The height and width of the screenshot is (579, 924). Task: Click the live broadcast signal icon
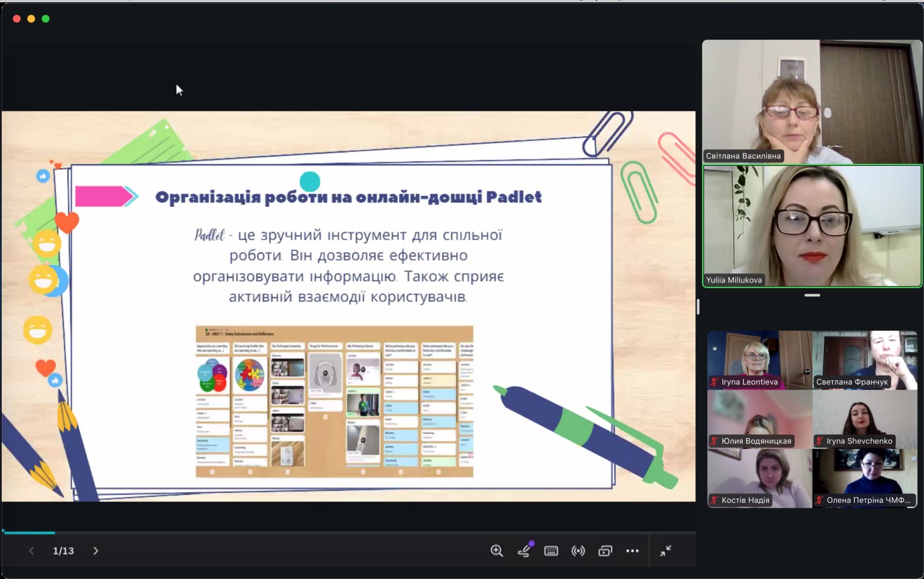(578, 551)
